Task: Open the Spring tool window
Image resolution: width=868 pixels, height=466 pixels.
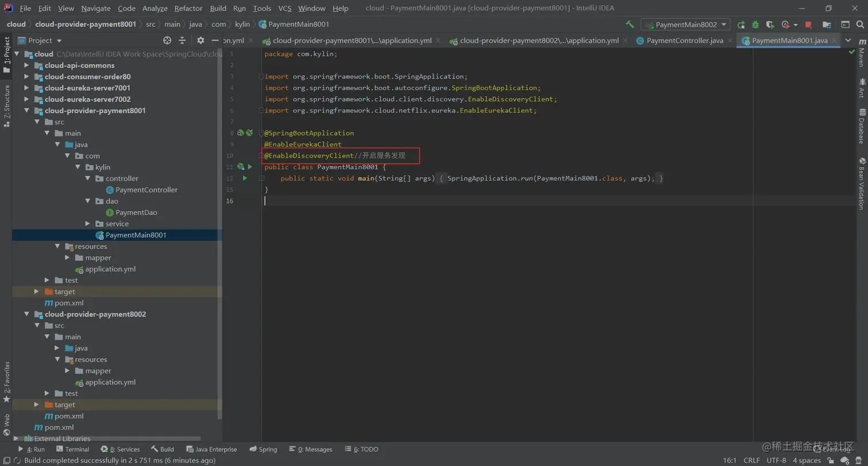Action: (263, 449)
